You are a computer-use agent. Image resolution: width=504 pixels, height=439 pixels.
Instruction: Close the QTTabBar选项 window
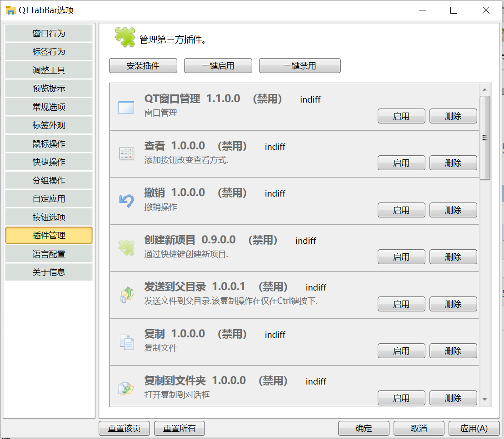point(486,10)
